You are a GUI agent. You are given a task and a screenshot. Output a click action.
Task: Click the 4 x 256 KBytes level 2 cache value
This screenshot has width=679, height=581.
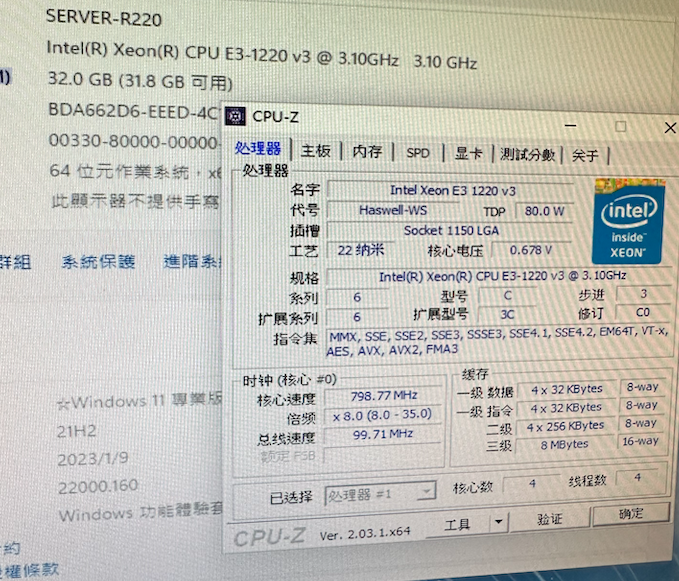(565, 426)
